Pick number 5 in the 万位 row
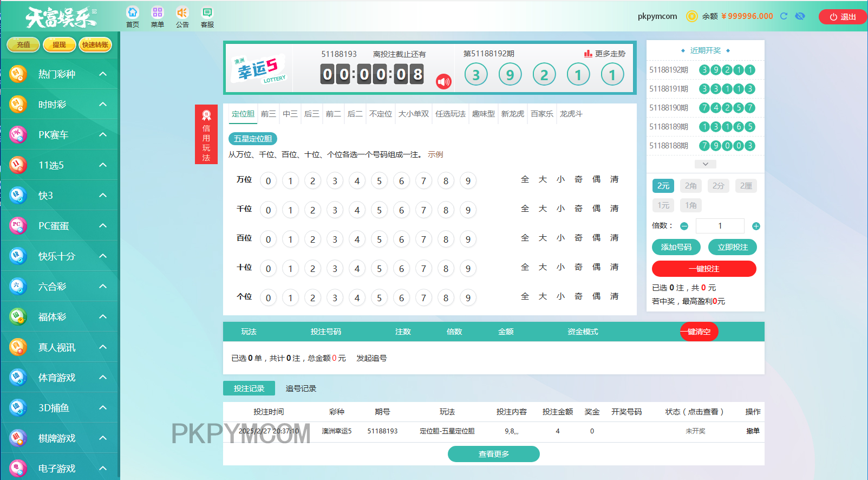This screenshot has width=868, height=480. pos(379,181)
